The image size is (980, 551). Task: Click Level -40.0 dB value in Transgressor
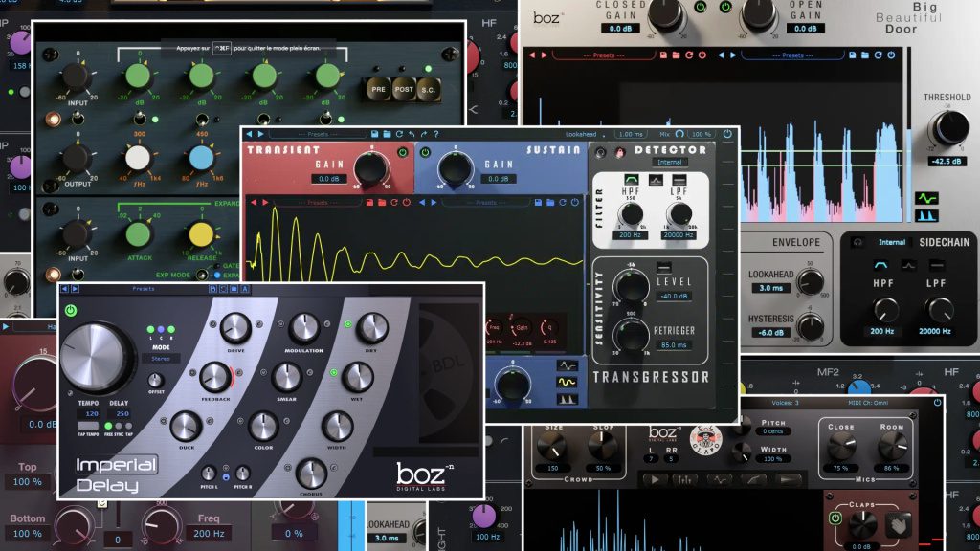[674, 297]
